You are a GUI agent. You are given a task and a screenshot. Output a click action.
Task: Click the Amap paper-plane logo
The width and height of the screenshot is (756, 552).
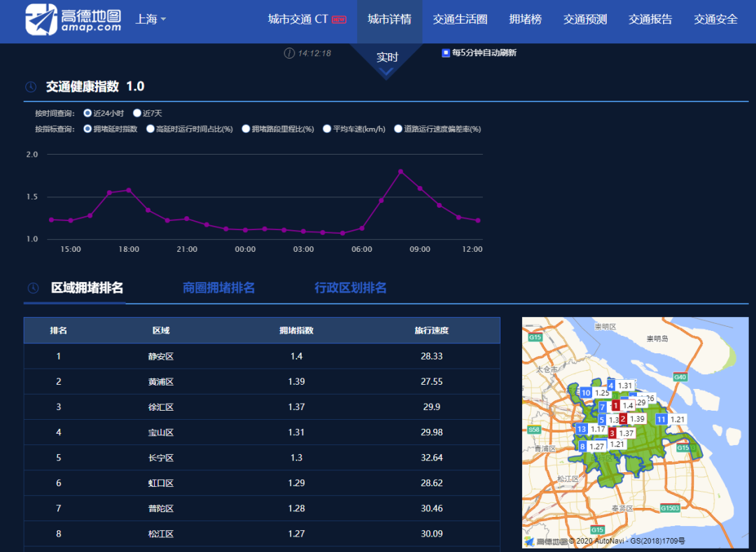tap(41, 20)
